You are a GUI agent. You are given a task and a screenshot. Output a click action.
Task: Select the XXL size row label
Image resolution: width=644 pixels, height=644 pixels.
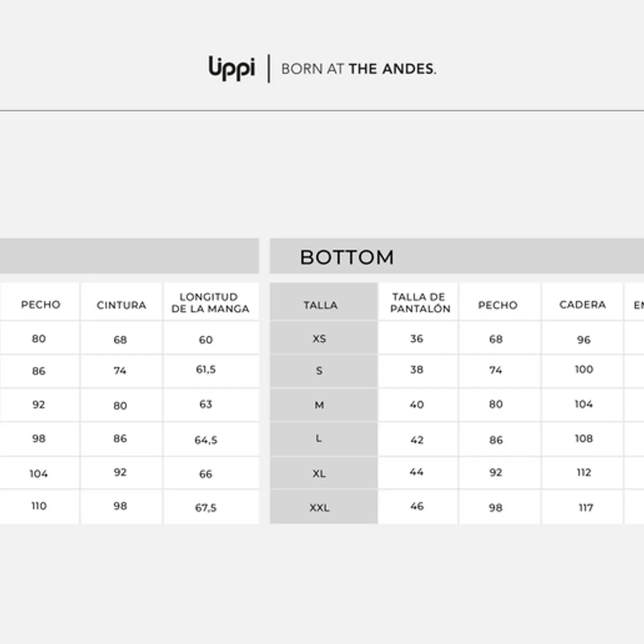(319, 507)
